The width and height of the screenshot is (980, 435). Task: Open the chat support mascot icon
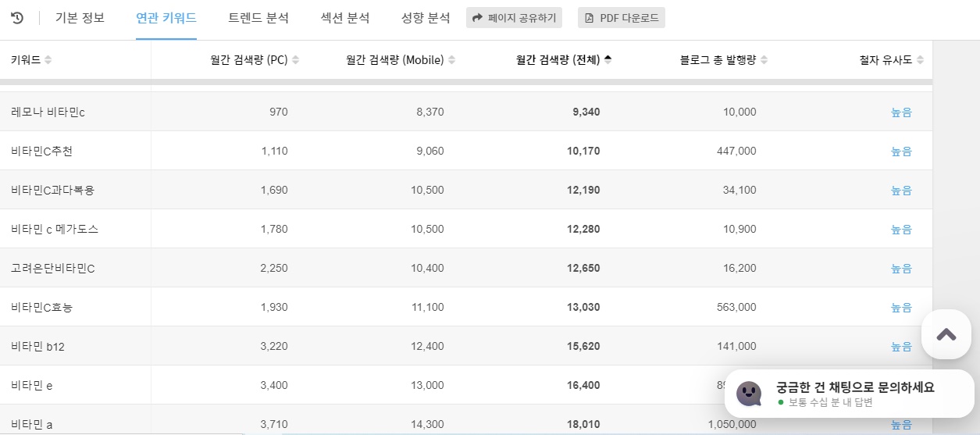tap(749, 394)
